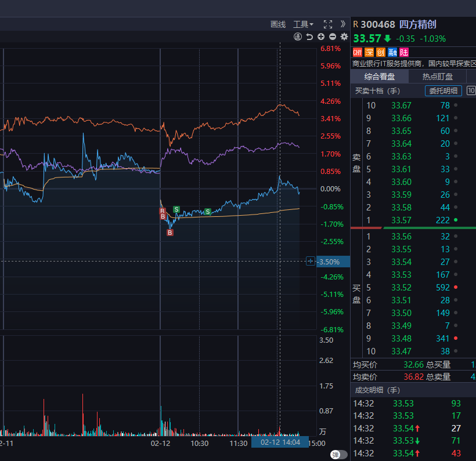Image resolution: width=476 pixels, height=461 pixels.
Task: Select the 综合看盘 tab
Action: pyautogui.click(x=380, y=77)
